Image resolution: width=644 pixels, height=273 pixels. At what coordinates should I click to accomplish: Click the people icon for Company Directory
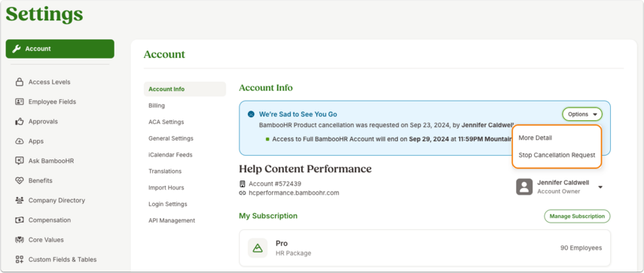(x=20, y=200)
